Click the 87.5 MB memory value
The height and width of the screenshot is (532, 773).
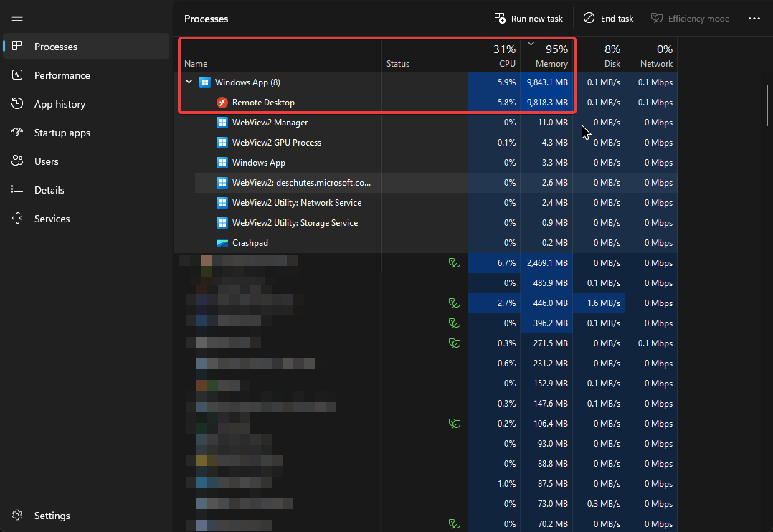coord(552,484)
